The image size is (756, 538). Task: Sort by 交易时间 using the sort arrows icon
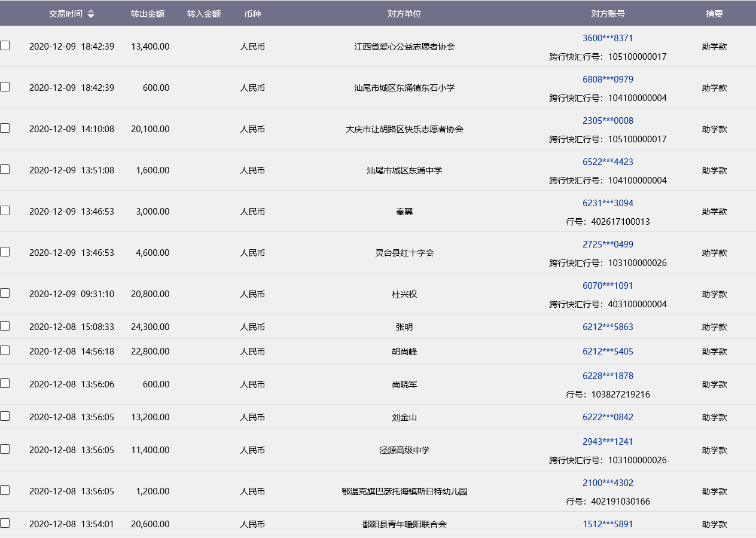[91, 14]
